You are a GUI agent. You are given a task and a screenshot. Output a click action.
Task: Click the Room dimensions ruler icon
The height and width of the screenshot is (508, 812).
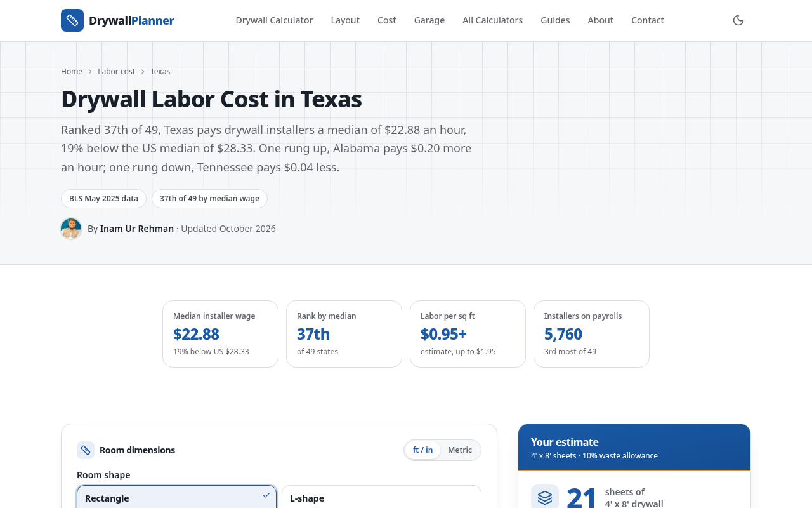(x=86, y=450)
